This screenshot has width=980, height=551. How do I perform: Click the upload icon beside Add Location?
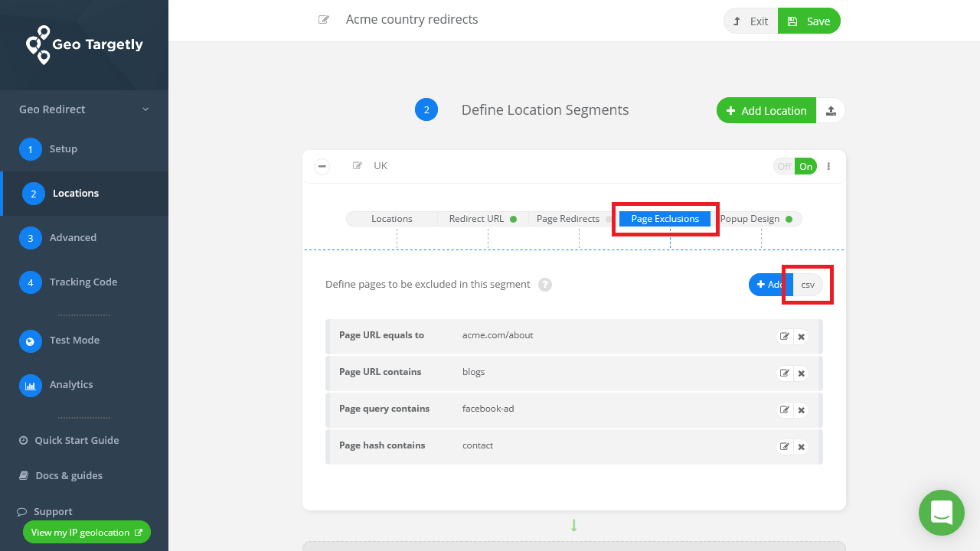pyautogui.click(x=831, y=110)
